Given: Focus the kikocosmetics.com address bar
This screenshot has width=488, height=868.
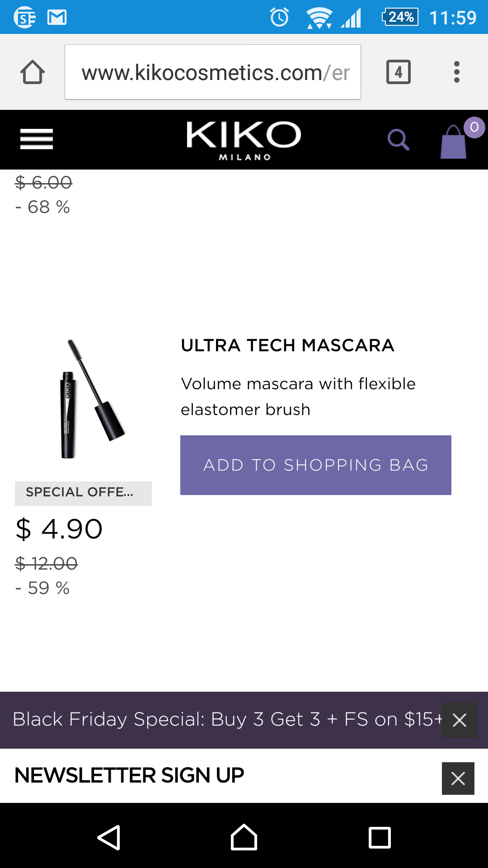Looking at the screenshot, I should (212, 72).
